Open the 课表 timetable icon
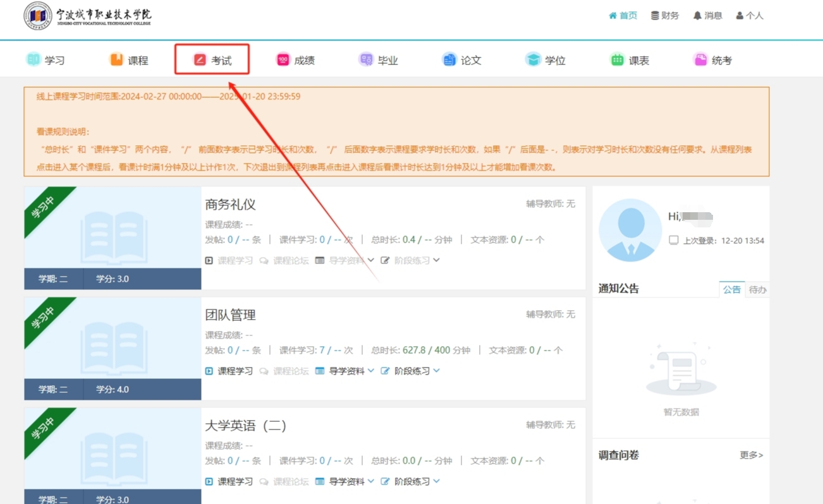This screenshot has height=504, width=823. coord(617,60)
